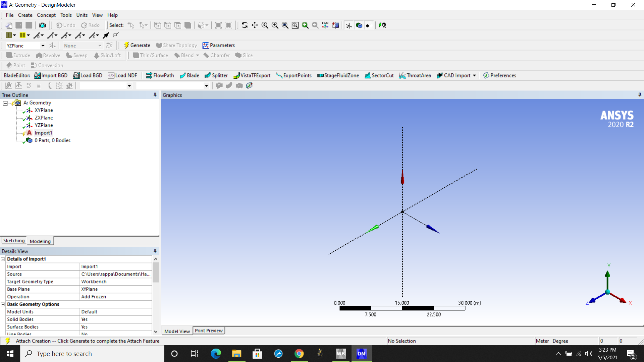
Task: Click the Generate lightning icon
Action: click(x=126, y=45)
